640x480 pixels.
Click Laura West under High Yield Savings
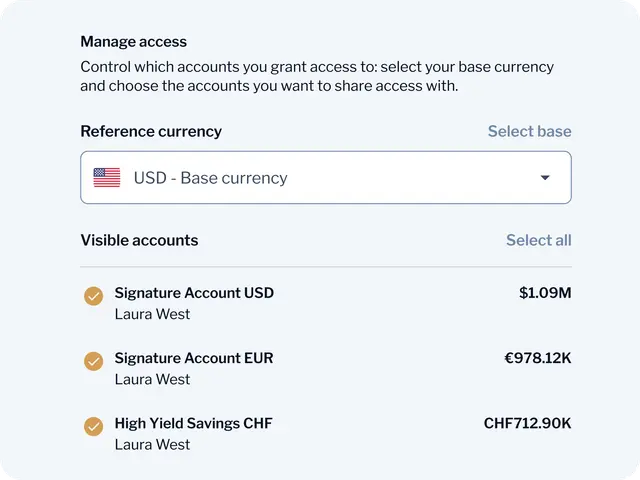[152, 444]
